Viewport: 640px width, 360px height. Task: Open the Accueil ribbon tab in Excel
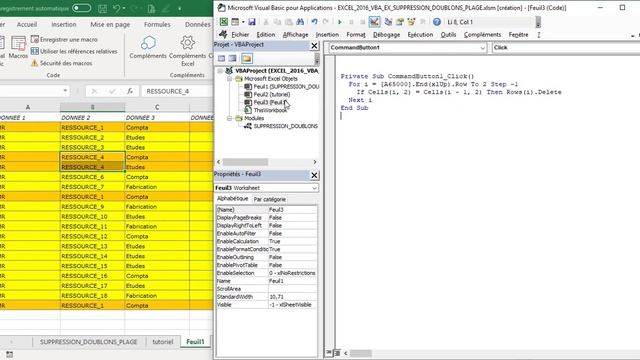27,24
